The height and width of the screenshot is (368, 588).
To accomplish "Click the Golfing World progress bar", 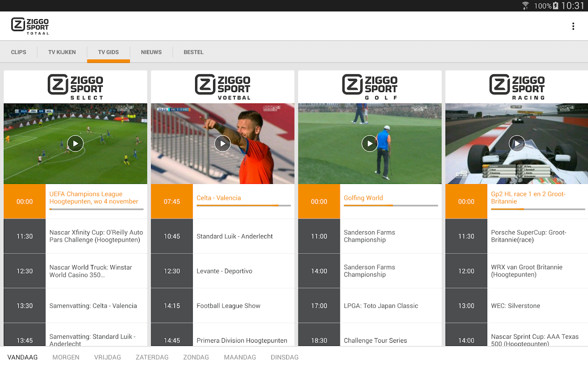I will point(391,205).
